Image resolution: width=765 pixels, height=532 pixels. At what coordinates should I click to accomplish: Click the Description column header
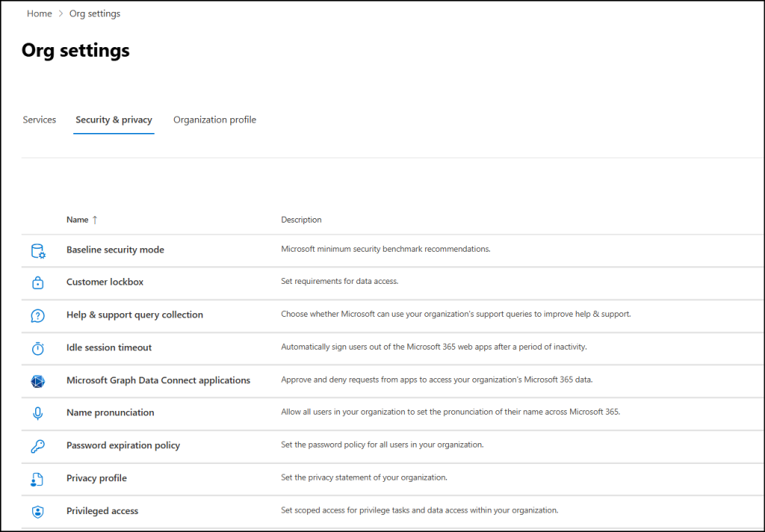pyautogui.click(x=301, y=220)
